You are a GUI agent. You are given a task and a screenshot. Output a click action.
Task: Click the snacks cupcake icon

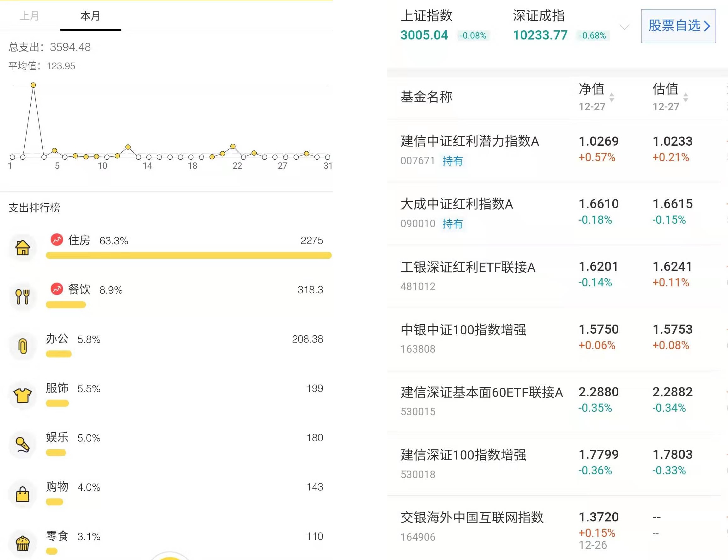[23, 543]
